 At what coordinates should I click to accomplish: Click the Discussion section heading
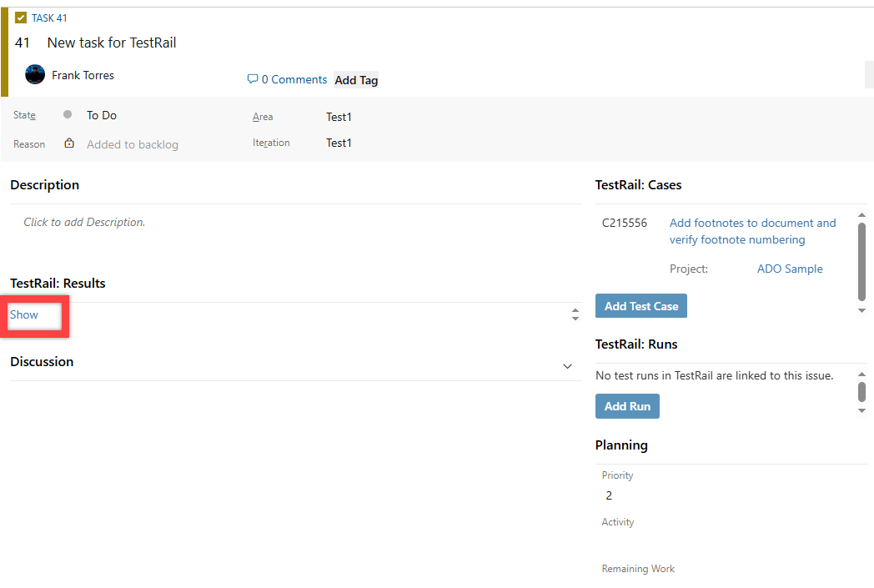tap(42, 362)
